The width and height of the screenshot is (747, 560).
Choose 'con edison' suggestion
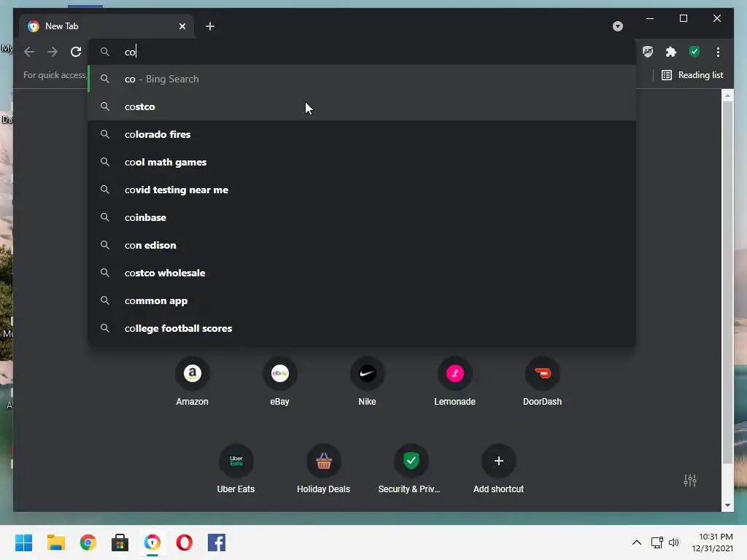pos(362,245)
